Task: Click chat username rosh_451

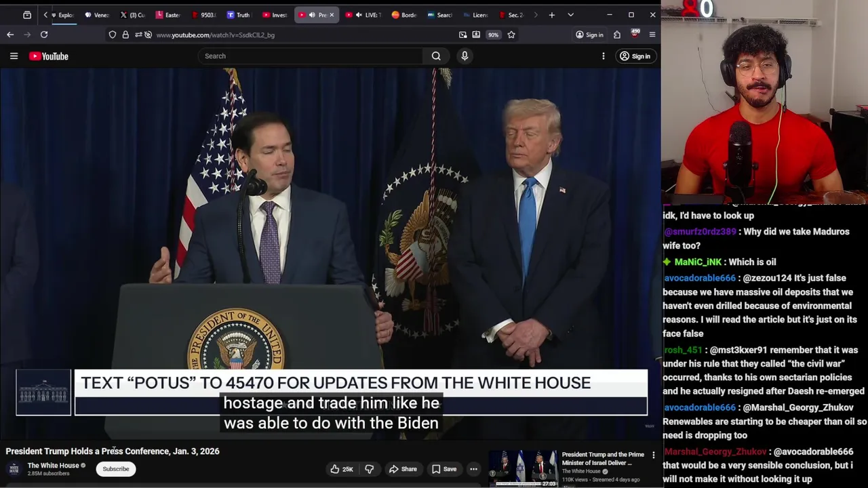Action: pyautogui.click(x=682, y=350)
